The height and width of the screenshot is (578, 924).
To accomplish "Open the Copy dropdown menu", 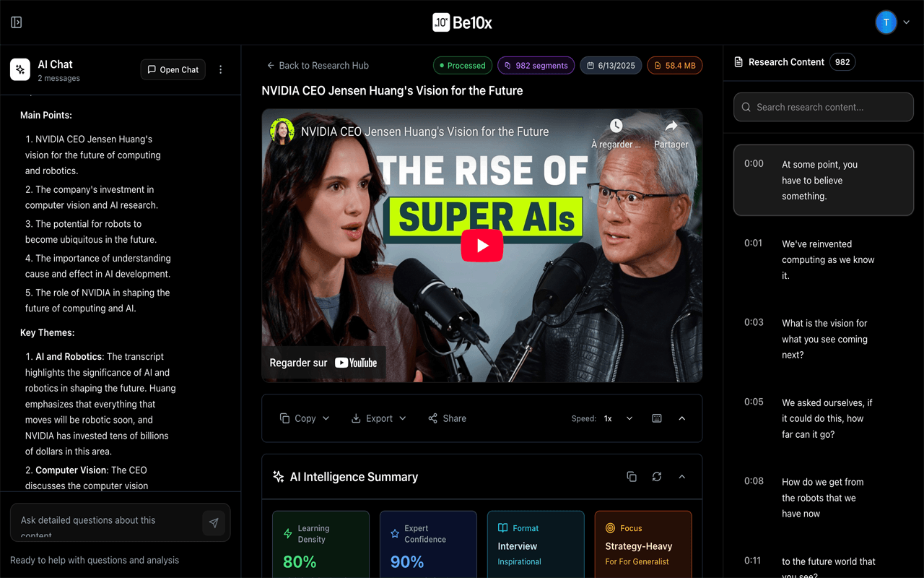I will [305, 418].
